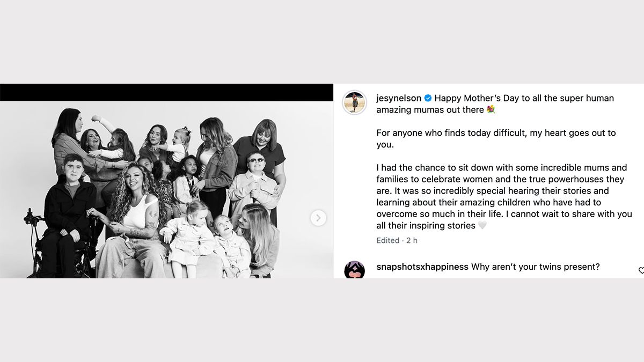The height and width of the screenshot is (362, 644).
Task: Click the black bar above the photo
Action: click(x=166, y=92)
